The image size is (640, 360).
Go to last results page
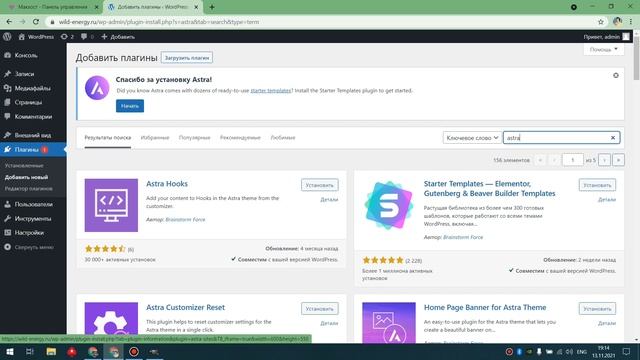point(618,160)
